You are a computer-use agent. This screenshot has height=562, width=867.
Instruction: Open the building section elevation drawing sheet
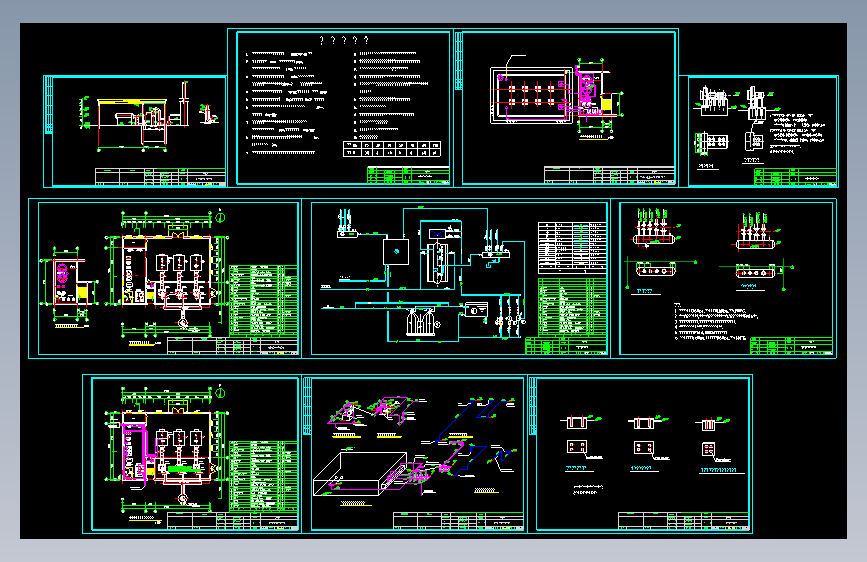(x=135, y=131)
